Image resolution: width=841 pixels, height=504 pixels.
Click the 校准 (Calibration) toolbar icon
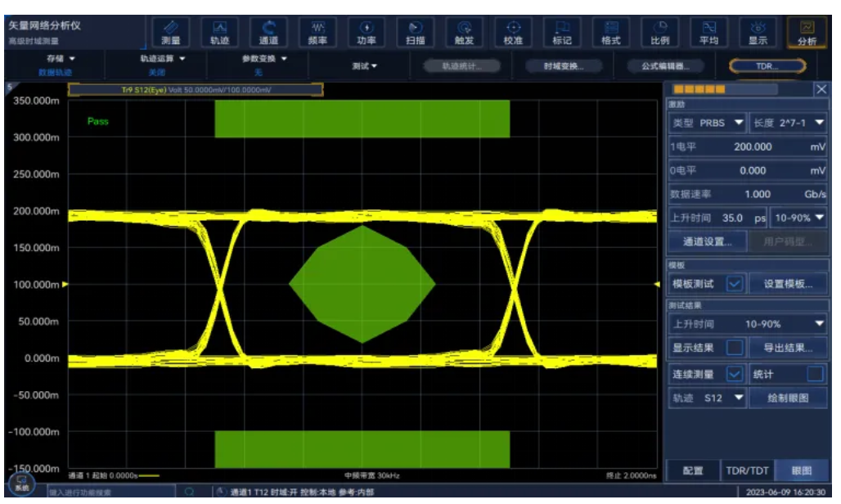513,33
